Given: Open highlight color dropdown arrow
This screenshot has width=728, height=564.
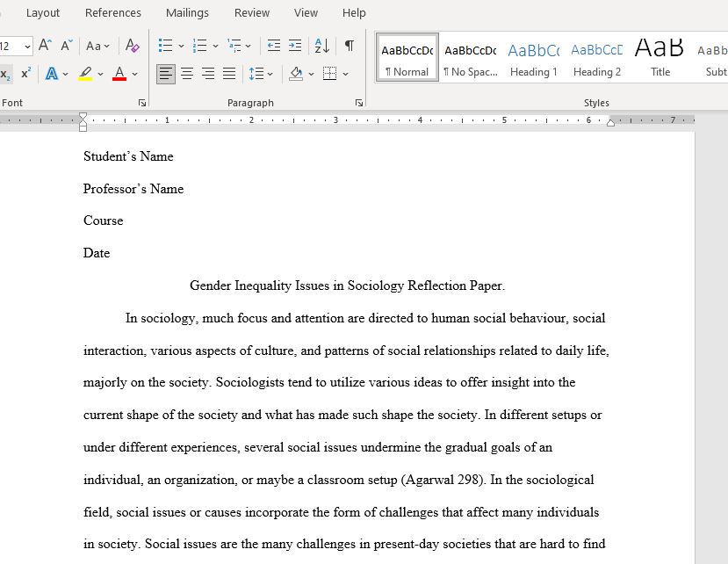Looking at the screenshot, I should 100,74.
